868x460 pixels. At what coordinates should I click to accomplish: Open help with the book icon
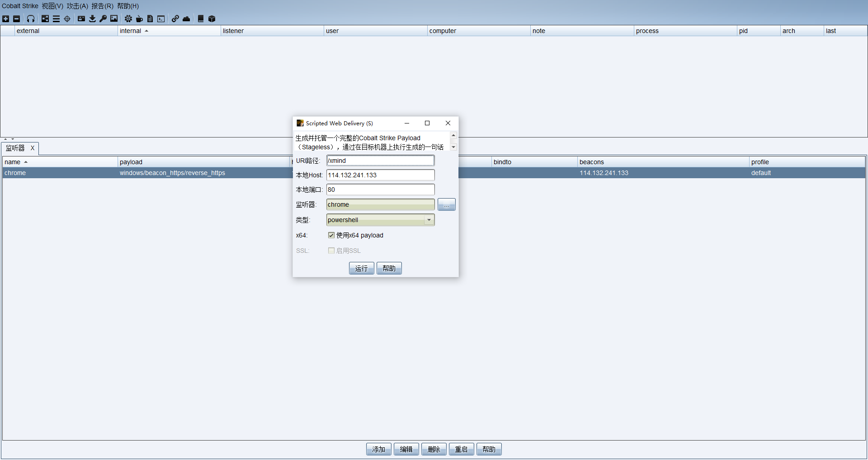pyautogui.click(x=201, y=19)
